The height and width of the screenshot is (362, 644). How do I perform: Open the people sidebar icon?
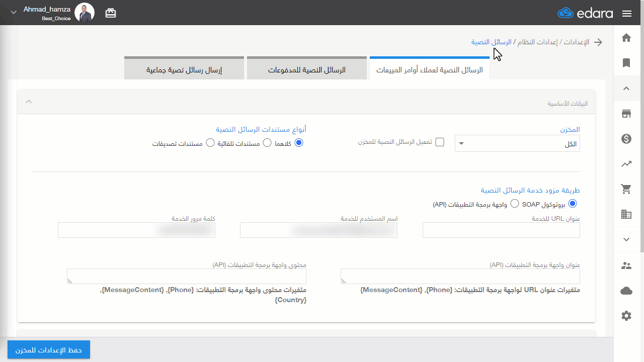(626, 266)
